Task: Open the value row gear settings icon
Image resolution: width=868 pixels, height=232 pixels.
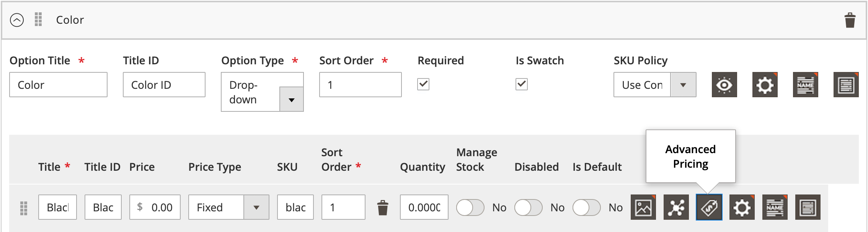Action: click(742, 207)
